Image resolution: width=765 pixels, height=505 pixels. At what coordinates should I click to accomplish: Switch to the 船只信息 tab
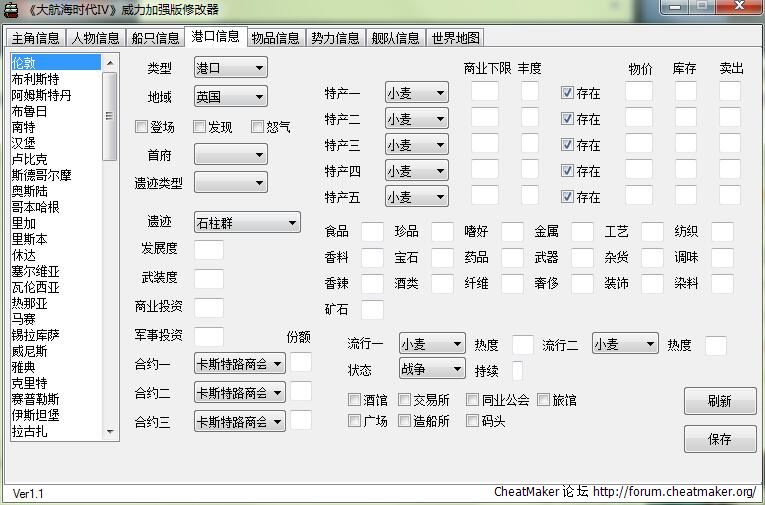(154, 38)
